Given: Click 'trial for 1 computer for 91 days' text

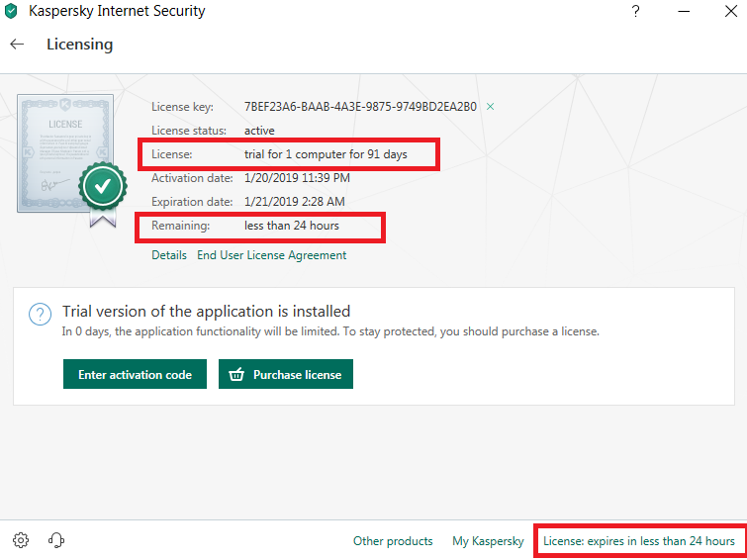Looking at the screenshot, I should click(x=326, y=154).
